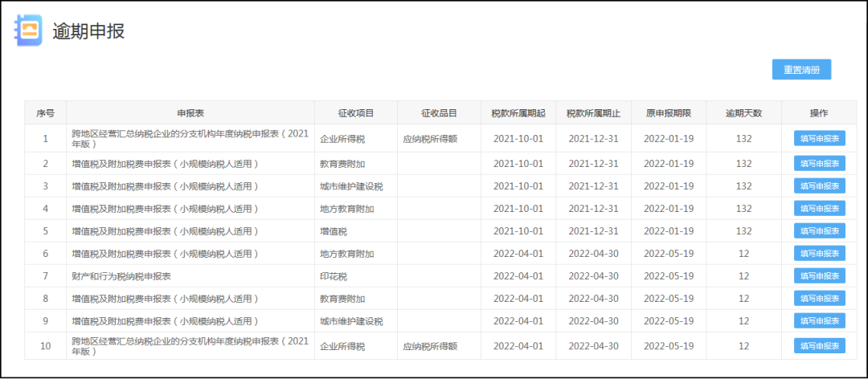This screenshot has height=379, width=868.
Task: Click 填写申报表 for row 10
Action: [x=819, y=346]
